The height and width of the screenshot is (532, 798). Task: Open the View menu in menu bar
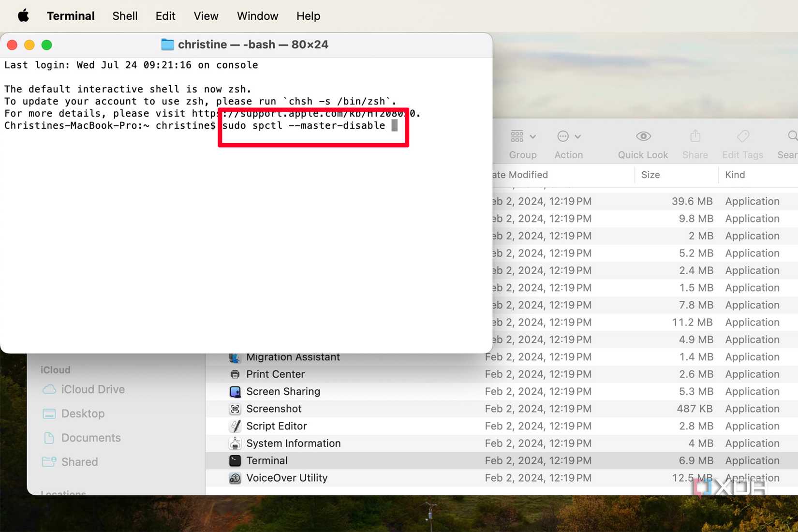(x=206, y=16)
